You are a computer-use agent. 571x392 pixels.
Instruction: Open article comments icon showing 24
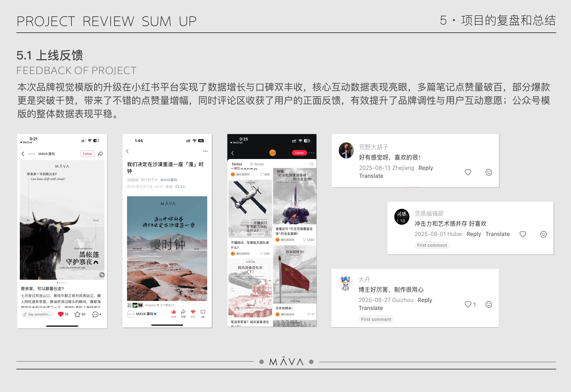[203, 312]
